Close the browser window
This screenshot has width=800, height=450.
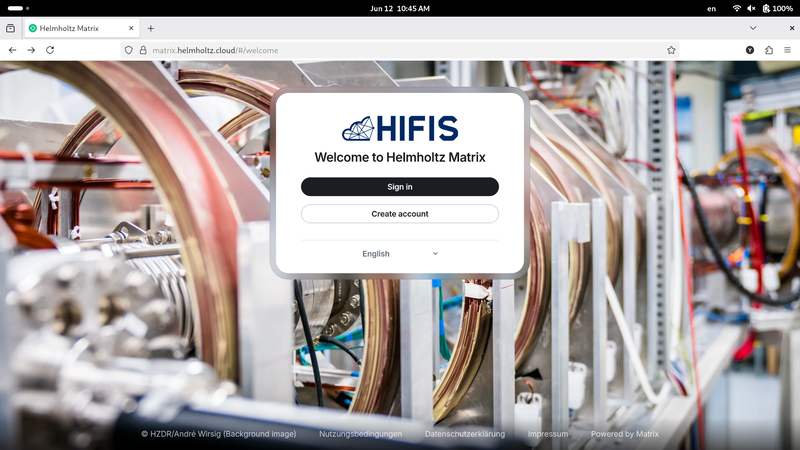click(x=792, y=28)
